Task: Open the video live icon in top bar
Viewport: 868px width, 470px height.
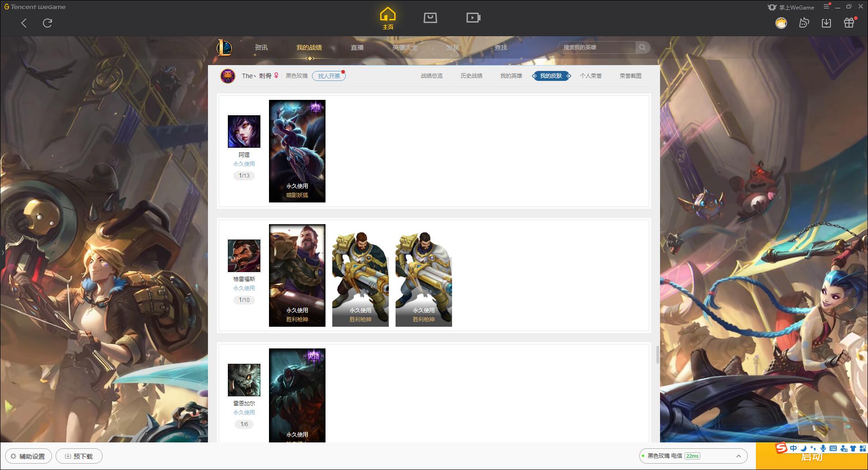Action: (473, 18)
